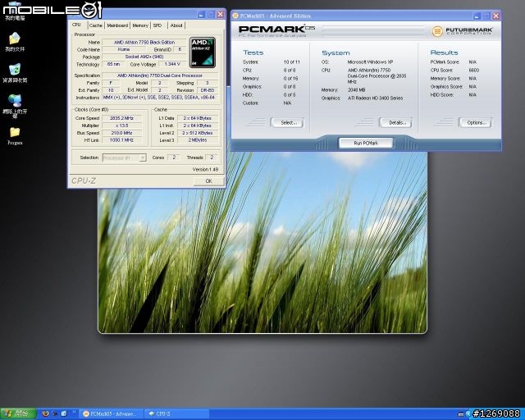
Task: Switch to the Memory tab
Action: click(140, 25)
